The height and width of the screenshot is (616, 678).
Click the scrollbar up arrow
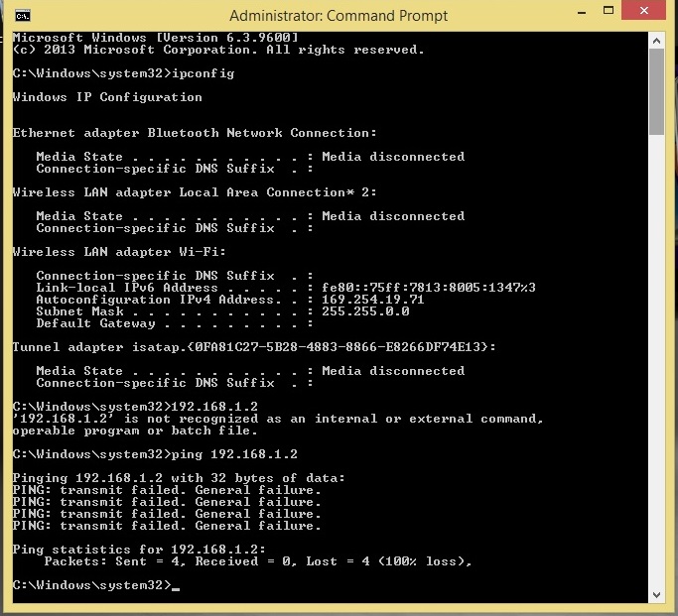[x=656, y=41]
